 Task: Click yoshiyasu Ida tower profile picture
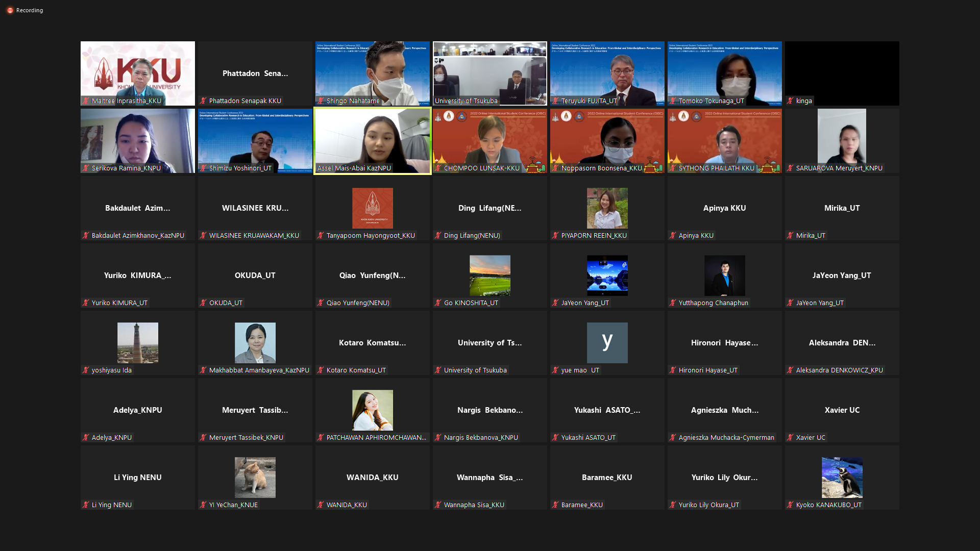[137, 342]
